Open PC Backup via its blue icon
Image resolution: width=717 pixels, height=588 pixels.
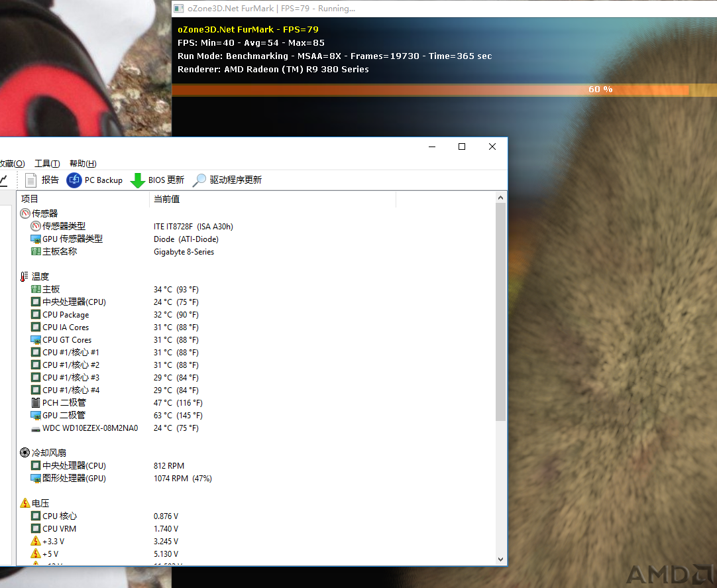pyautogui.click(x=74, y=180)
